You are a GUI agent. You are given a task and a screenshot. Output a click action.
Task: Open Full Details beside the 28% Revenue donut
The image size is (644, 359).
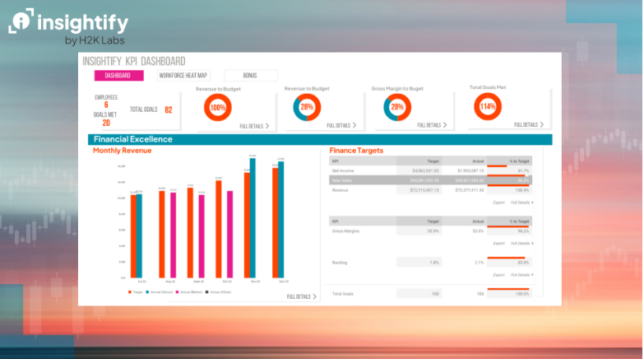[x=341, y=125]
